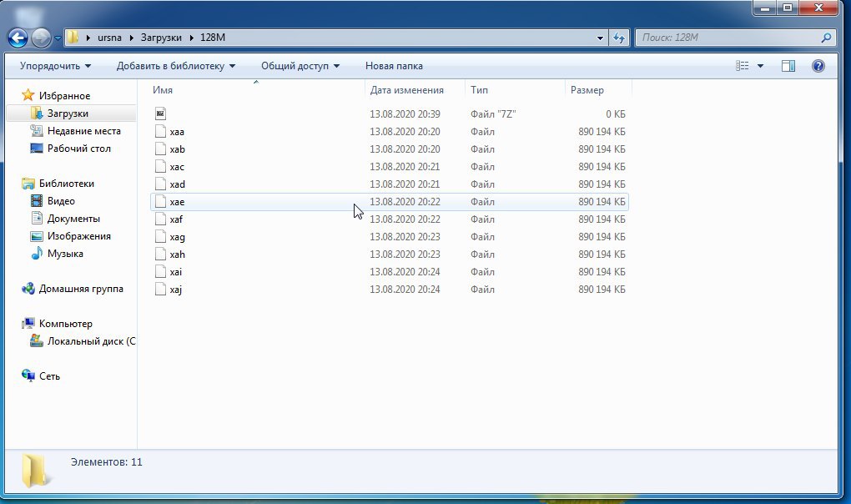Click the Forward navigation arrow

41,38
